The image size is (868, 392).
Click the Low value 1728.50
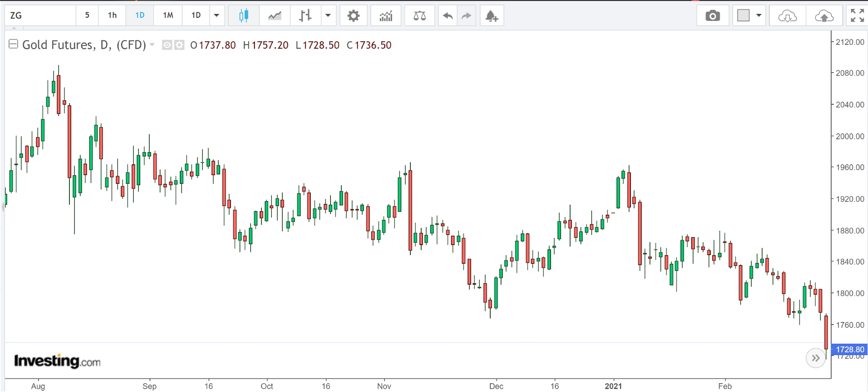(321, 45)
